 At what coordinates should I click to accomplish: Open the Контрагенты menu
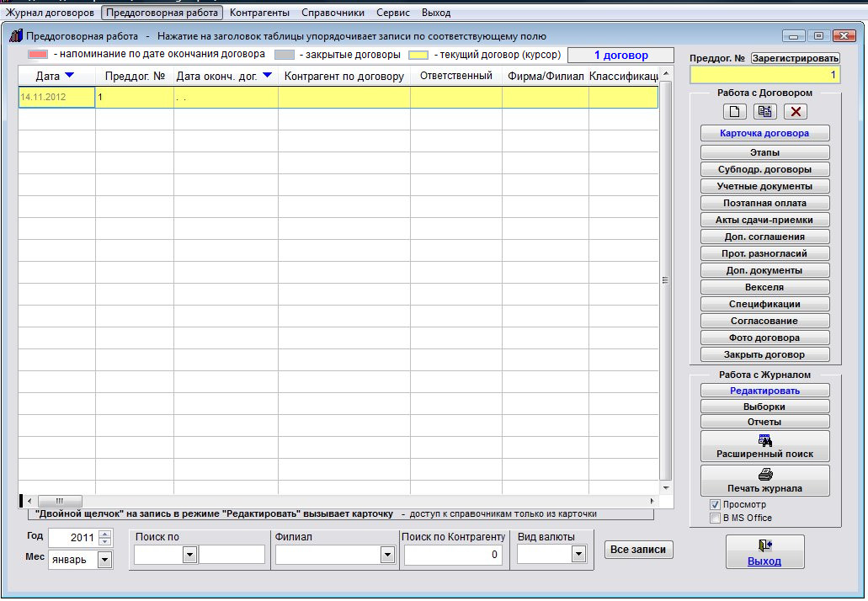(x=259, y=13)
